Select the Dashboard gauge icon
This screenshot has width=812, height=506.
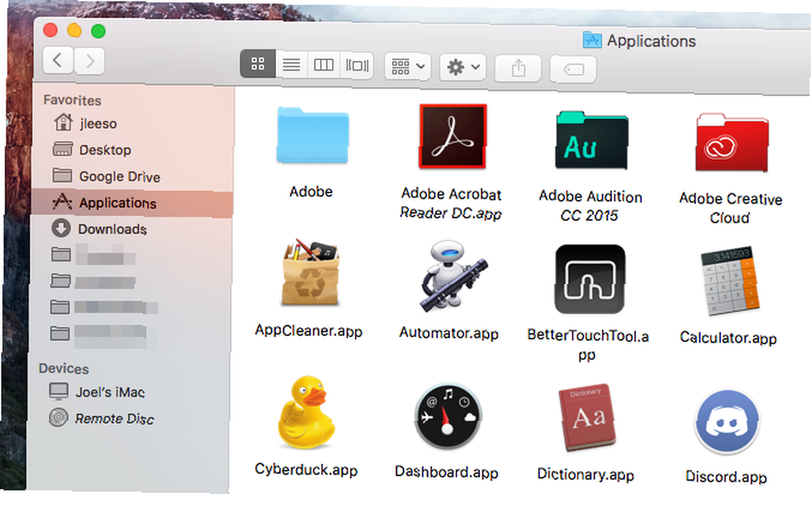tap(448, 417)
